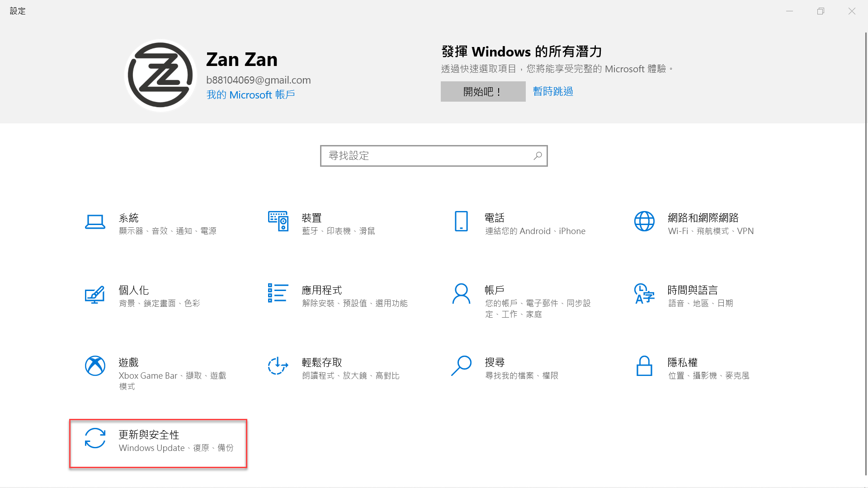This screenshot has height=488, width=868.
Task: Click the 輕鬆存取 dashed clock icon
Action: (278, 366)
